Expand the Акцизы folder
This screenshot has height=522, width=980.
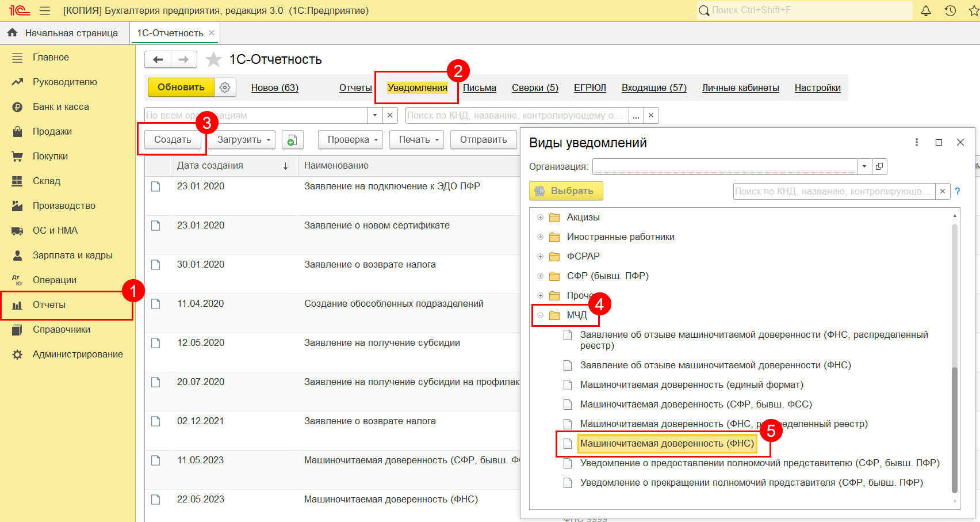540,218
